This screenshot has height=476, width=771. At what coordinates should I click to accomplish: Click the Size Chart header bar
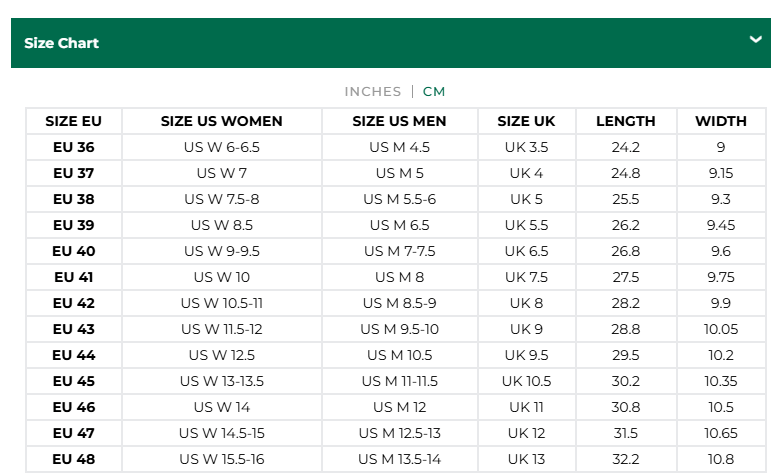[391, 43]
